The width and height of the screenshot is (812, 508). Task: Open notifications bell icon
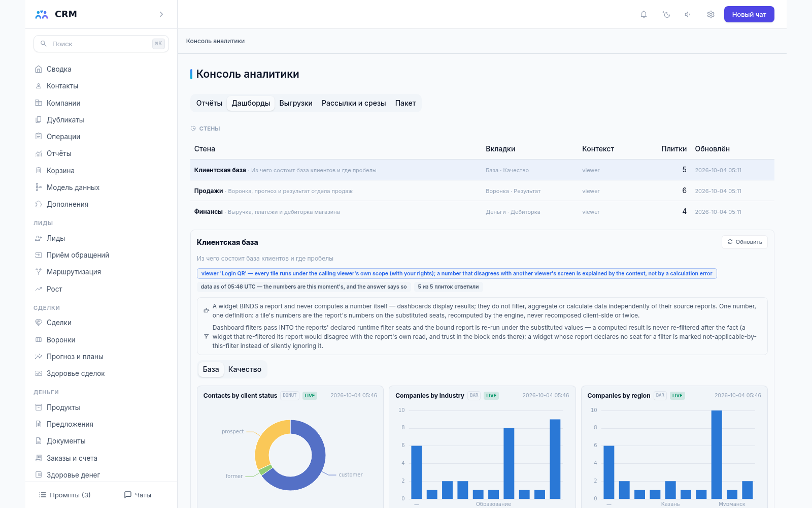click(644, 14)
